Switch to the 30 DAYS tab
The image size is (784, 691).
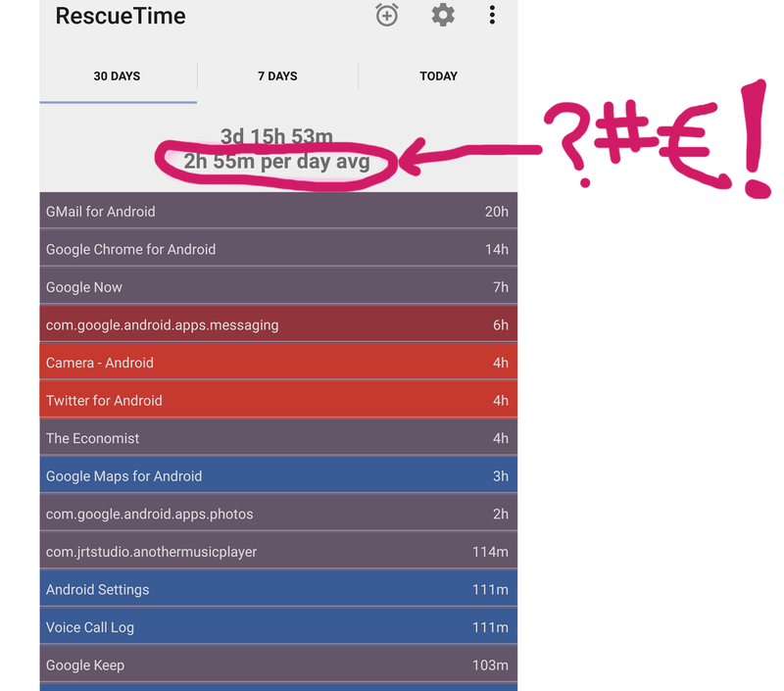coord(118,76)
